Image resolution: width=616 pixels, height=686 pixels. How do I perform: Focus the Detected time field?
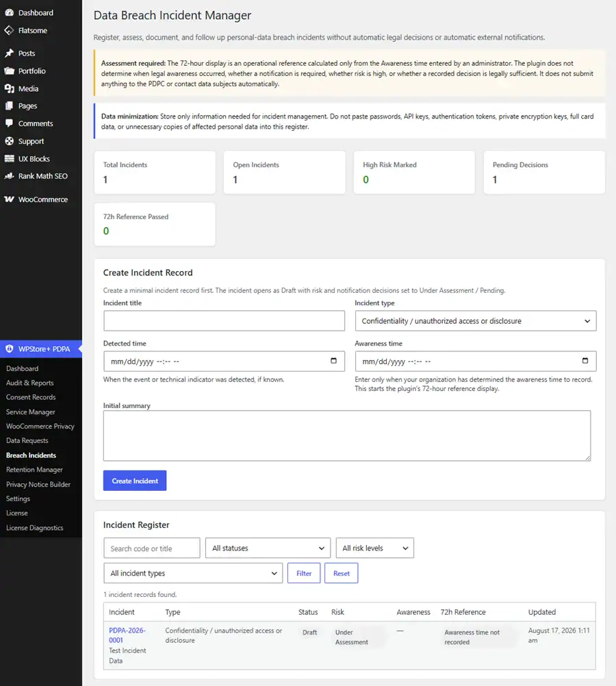click(224, 361)
